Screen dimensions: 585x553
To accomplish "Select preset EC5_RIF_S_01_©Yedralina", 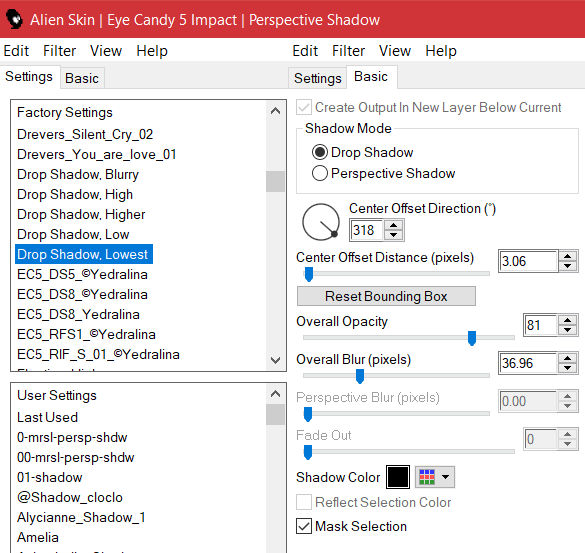I will coord(98,354).
